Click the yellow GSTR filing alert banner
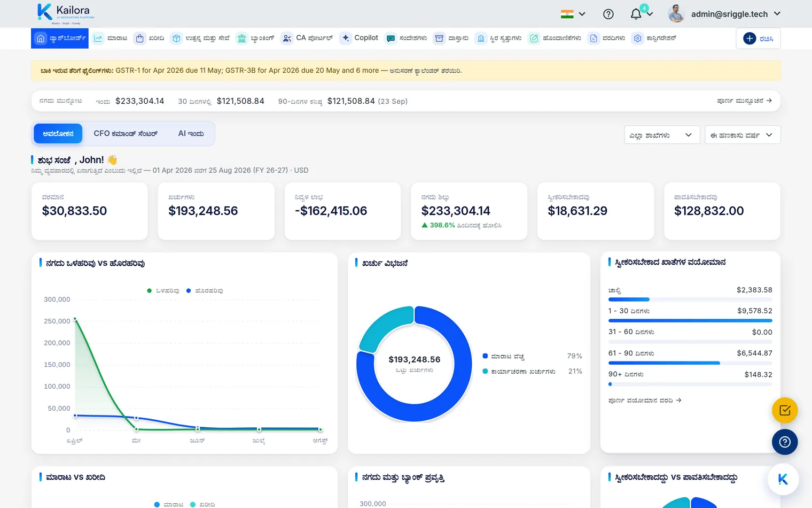Screen dimensions: 812x508 point(406,71)
